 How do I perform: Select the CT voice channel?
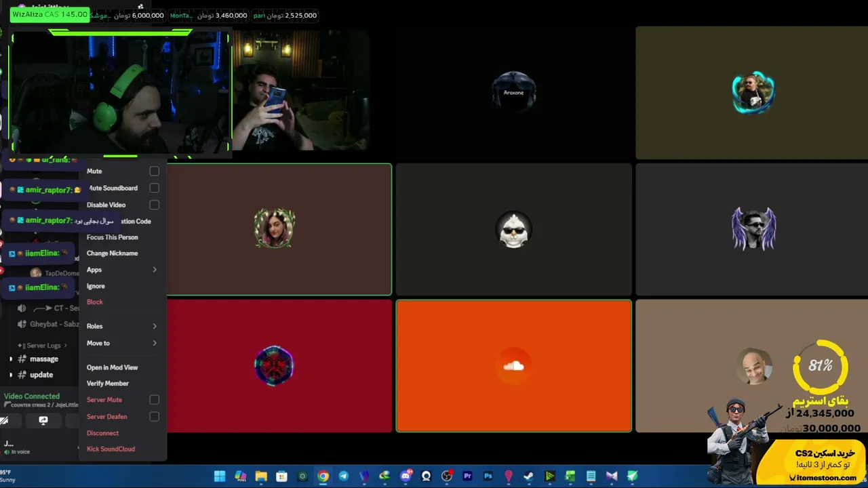[x=47, y=308]
